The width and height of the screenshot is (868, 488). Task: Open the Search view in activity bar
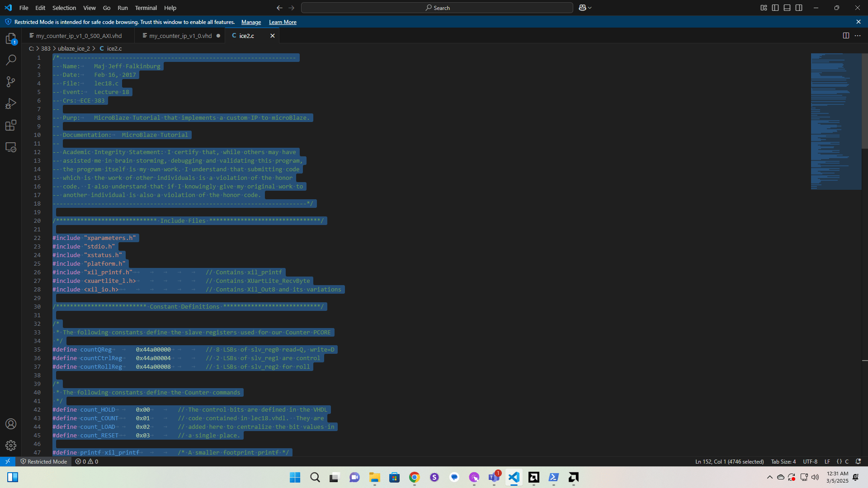pos(11,60)
